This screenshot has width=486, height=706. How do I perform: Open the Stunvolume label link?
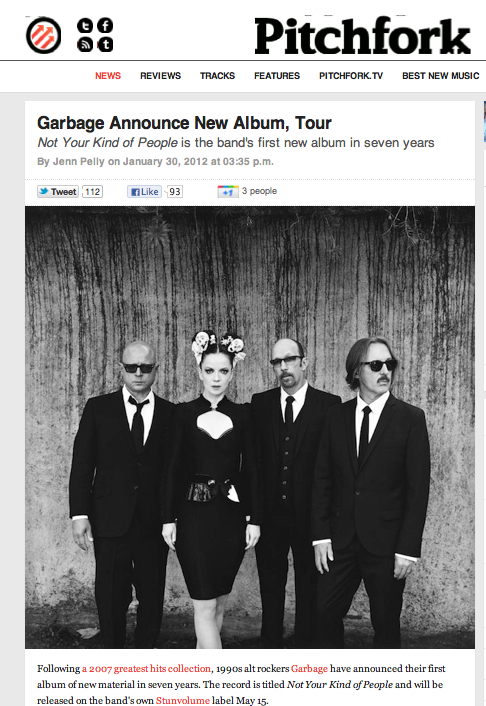coord(182,701)
